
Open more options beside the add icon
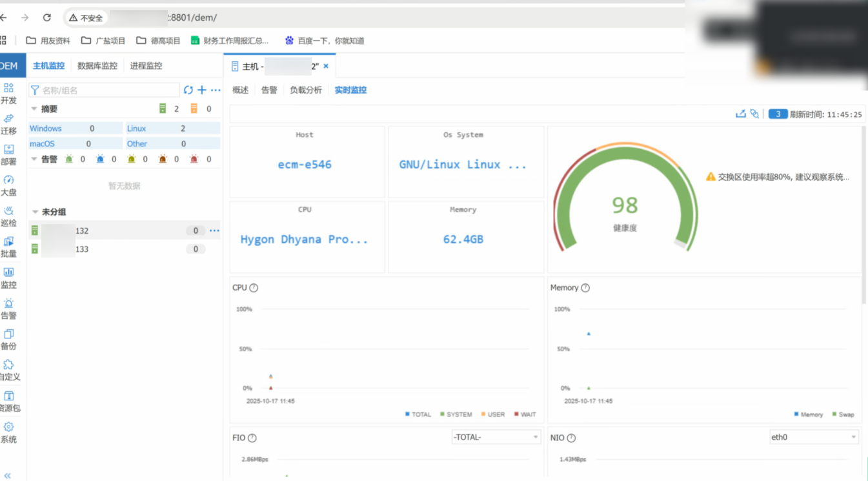(x=216, y=90)
